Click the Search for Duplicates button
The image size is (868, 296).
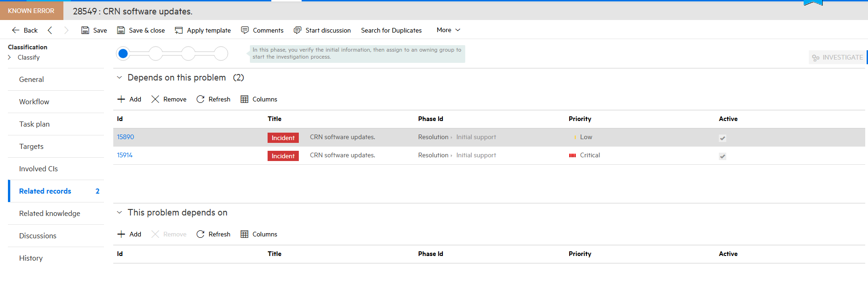[x=391, y=30]
